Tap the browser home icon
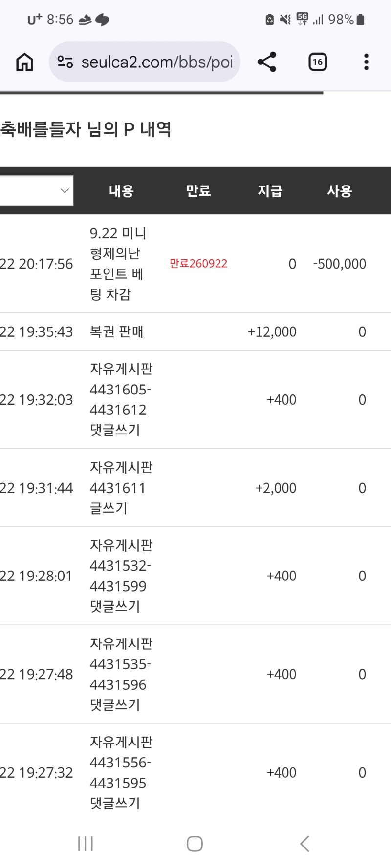Image resolution: width=391 pixels, height=868 pixels. point(24,62)
